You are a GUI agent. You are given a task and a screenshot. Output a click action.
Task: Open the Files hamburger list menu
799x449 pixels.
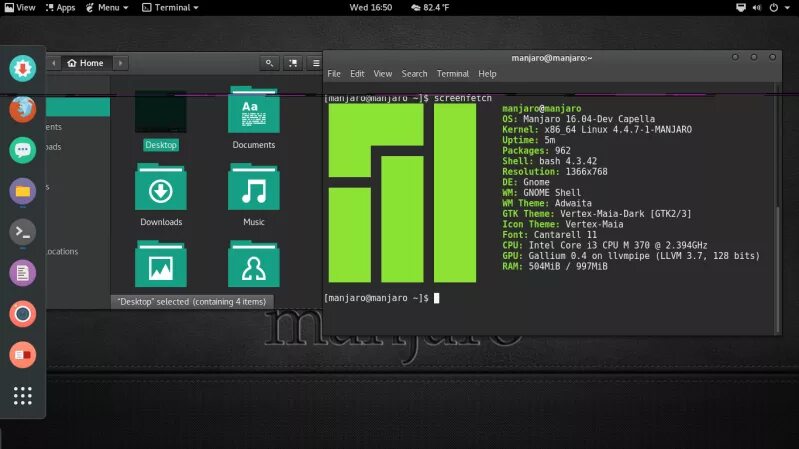[x=316, y=63]
